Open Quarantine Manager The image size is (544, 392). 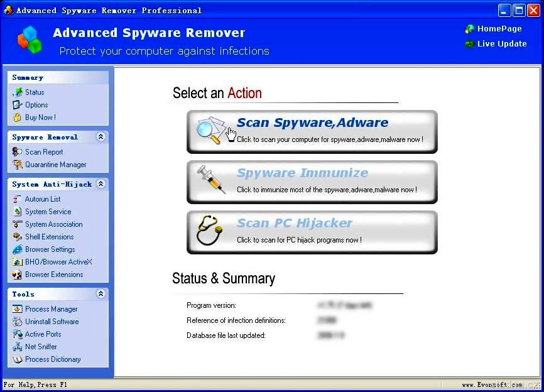pos(55,165)
